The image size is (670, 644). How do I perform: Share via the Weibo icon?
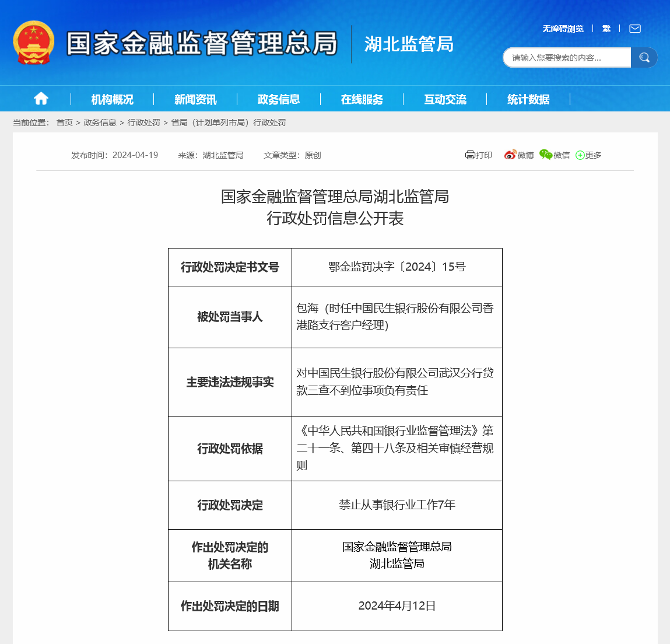click(x=510, y=155)
